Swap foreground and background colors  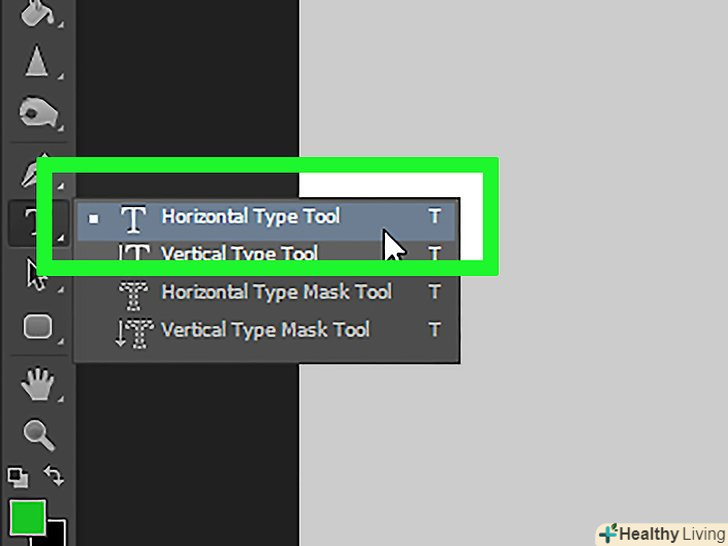click(x=55, y=477)
